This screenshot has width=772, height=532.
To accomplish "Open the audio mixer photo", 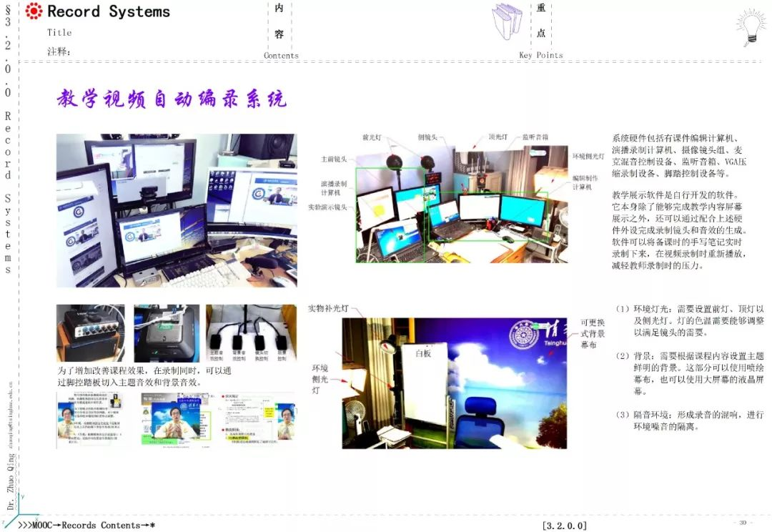I will coord(91,333).
